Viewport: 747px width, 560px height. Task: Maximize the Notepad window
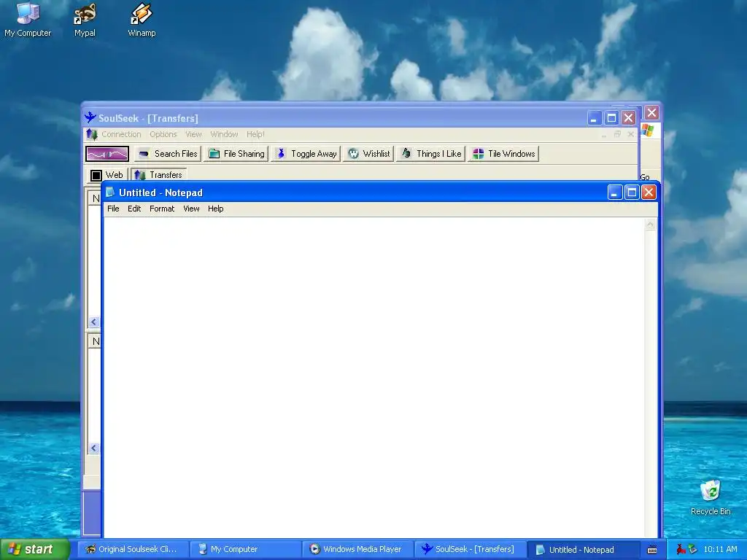(632, 192)
